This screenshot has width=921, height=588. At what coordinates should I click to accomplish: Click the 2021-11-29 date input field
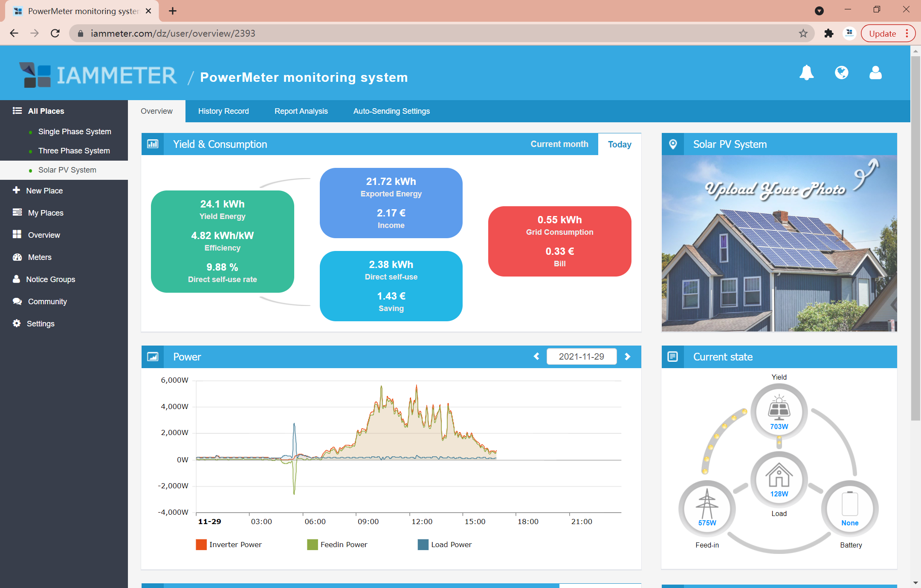pos(581,356)
